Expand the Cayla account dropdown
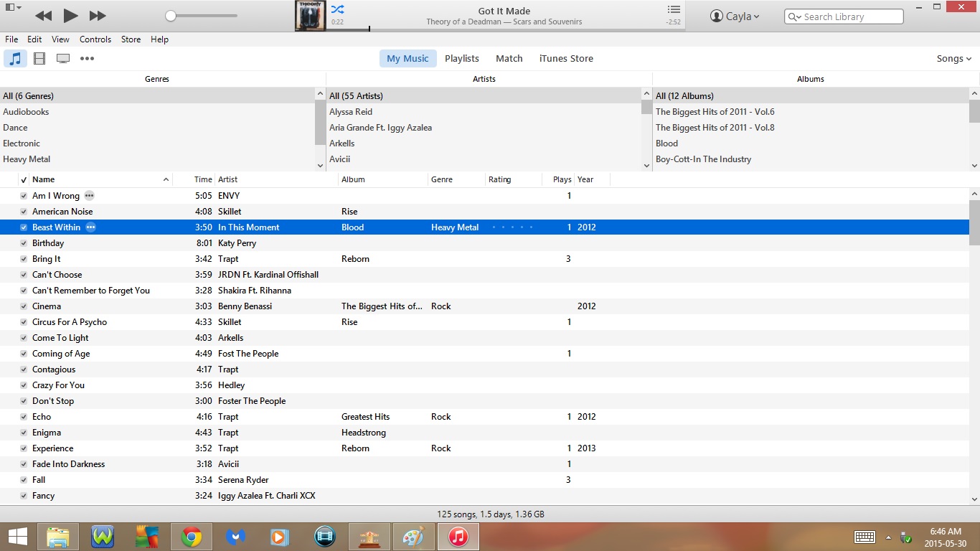 coord(757,17)
